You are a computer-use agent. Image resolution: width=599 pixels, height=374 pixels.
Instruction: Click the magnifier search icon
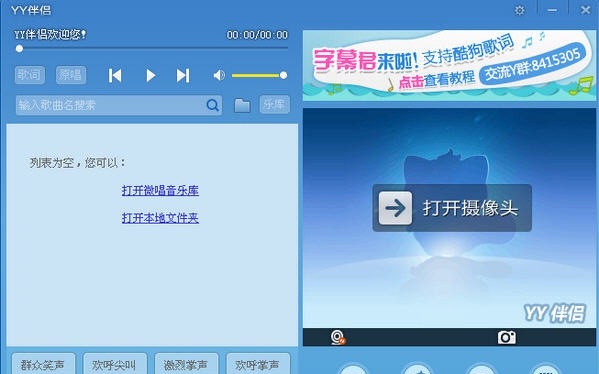click(x=213, y=105)
